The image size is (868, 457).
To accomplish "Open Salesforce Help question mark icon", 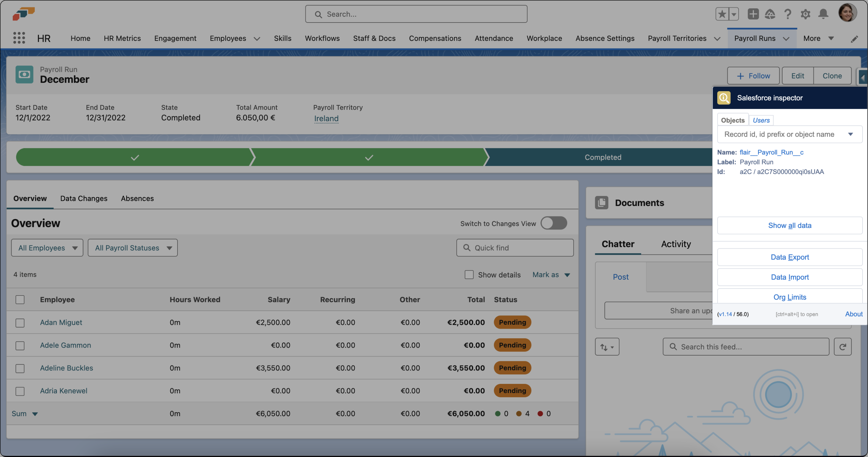I will (x=788, y=14).
